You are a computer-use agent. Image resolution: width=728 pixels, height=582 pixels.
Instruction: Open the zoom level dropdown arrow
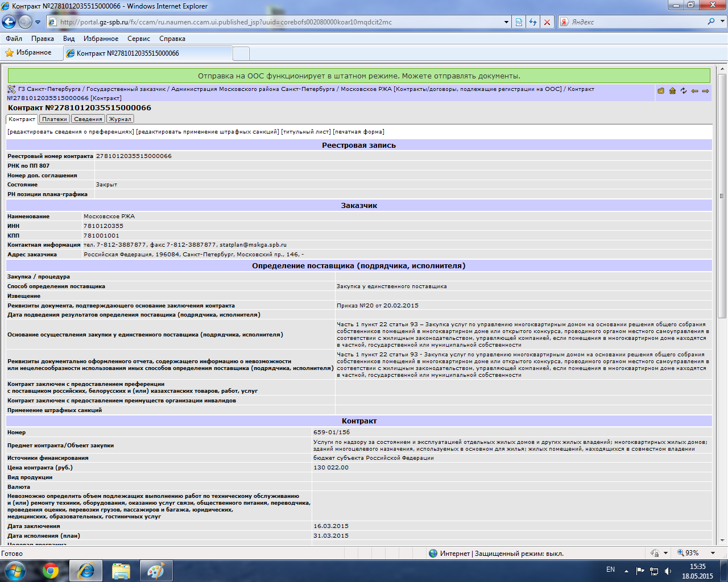(713, 553)
